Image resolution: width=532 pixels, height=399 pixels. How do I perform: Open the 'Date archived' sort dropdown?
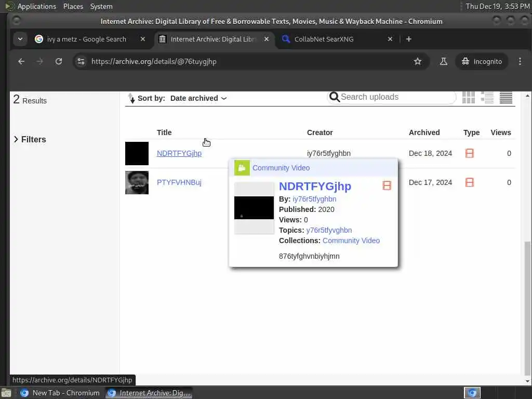[198, 98]
